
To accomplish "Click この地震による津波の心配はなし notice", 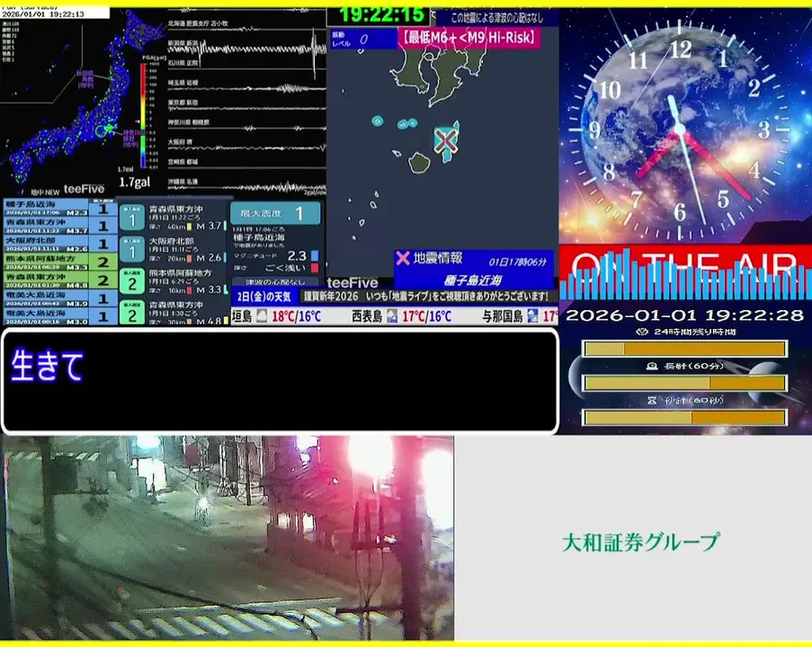I will (x=496, y=18).
